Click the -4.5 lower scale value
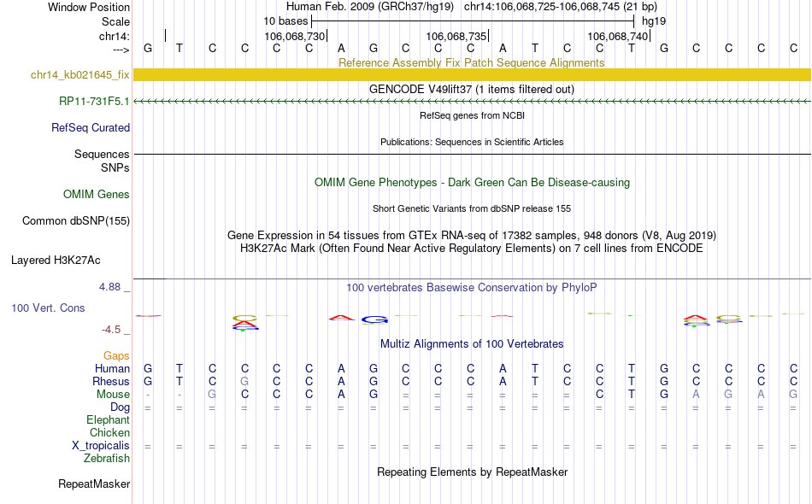 [x=111, y=330]
